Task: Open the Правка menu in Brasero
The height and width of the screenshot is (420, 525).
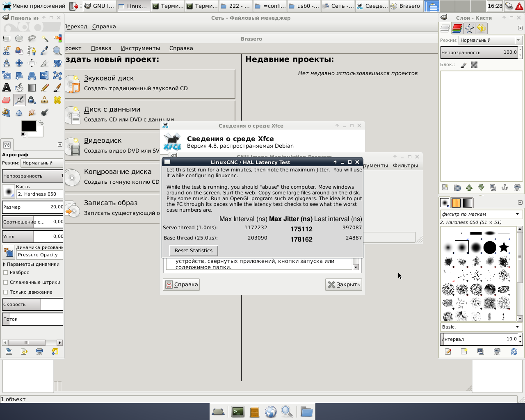Action: [x=101, y=48]
